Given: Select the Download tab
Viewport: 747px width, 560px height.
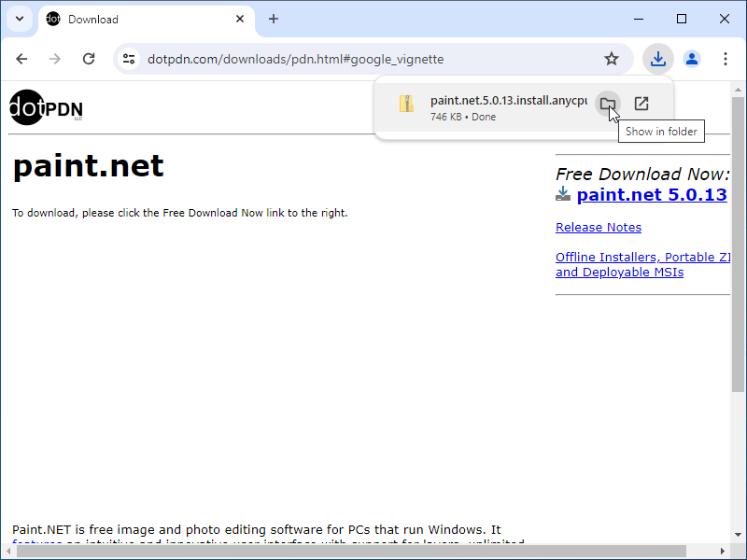Looking at the screenshot, I should click(146, 20).
